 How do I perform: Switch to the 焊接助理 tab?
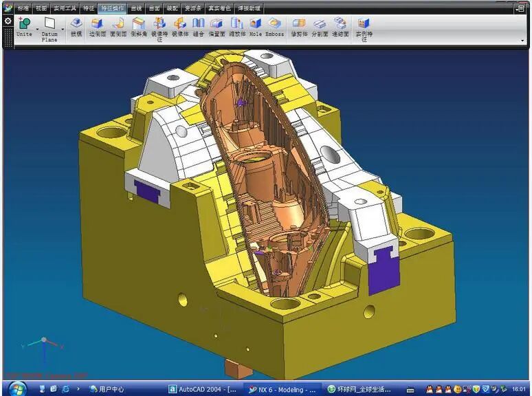pos(250,8)
